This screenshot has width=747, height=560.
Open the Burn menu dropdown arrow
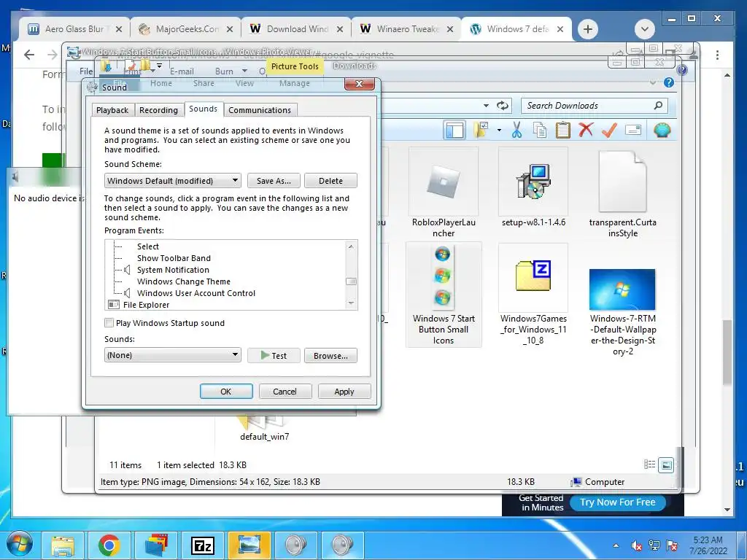(x=244, y=71)
